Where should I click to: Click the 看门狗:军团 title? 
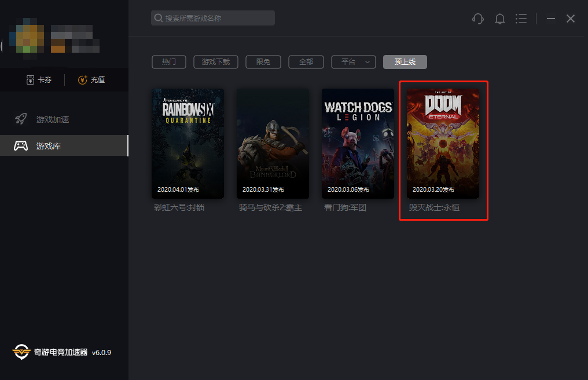pyautogui.click(x=345, y=207)
